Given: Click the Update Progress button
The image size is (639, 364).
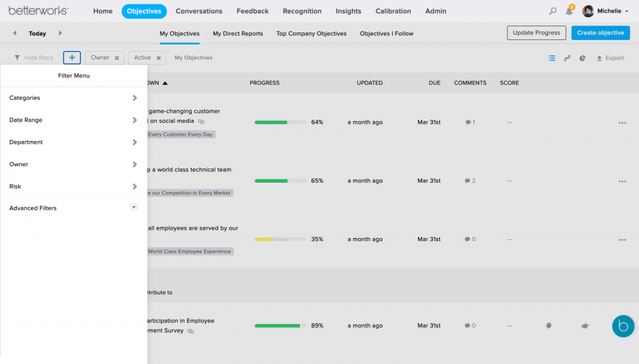Looking at the screenshot, I should click(536, 32).
